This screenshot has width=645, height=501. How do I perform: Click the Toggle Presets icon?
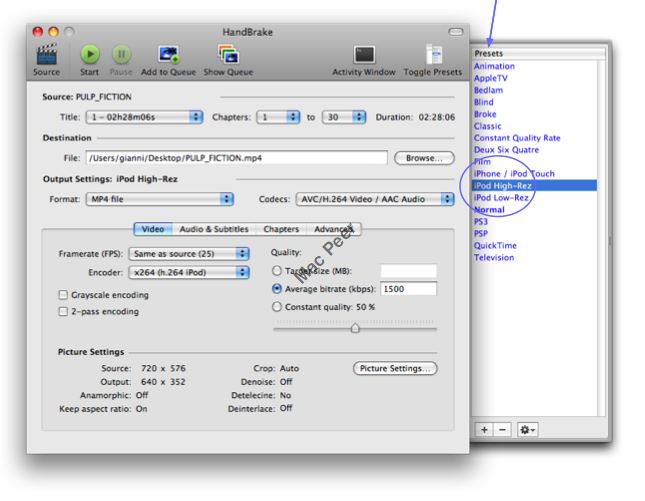click(433, 54)
